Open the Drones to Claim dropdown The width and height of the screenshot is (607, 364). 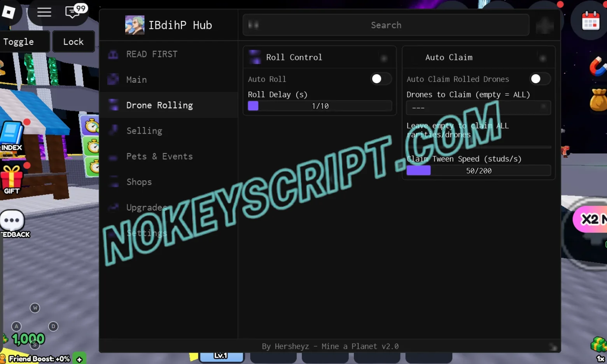point(479,108)
